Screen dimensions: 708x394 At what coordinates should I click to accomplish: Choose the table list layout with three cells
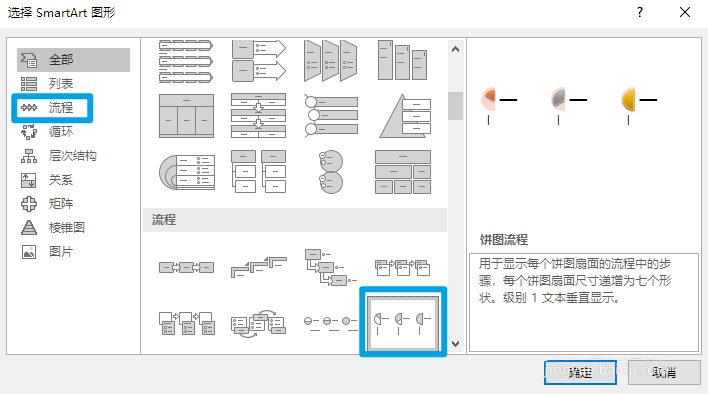(186, 116)
